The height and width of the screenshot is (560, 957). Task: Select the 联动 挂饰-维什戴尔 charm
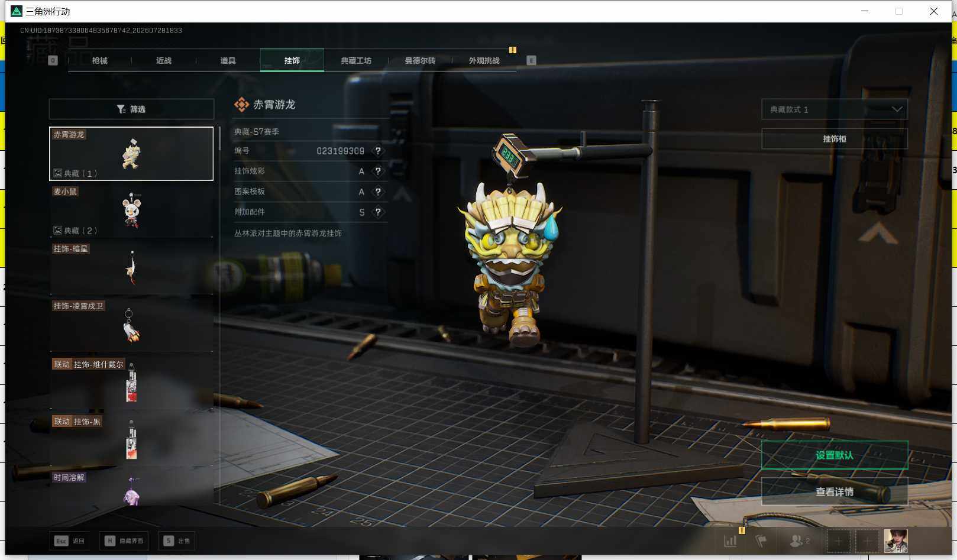131,383
